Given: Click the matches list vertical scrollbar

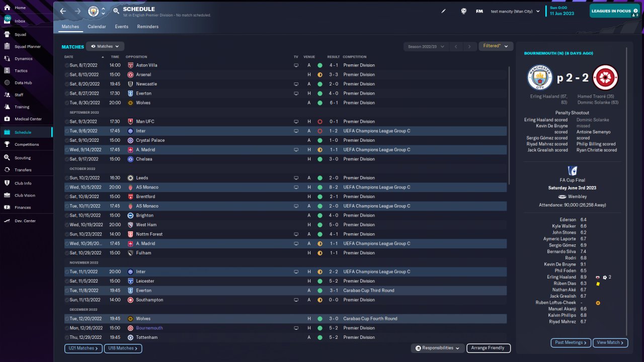Looking at the screenshot, I should click(509, 125).
